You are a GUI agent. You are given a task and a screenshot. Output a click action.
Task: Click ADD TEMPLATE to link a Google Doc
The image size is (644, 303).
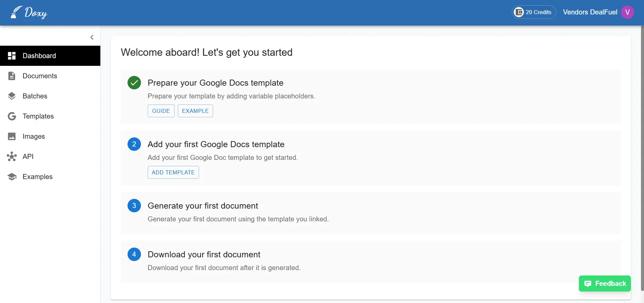point(173,172)
